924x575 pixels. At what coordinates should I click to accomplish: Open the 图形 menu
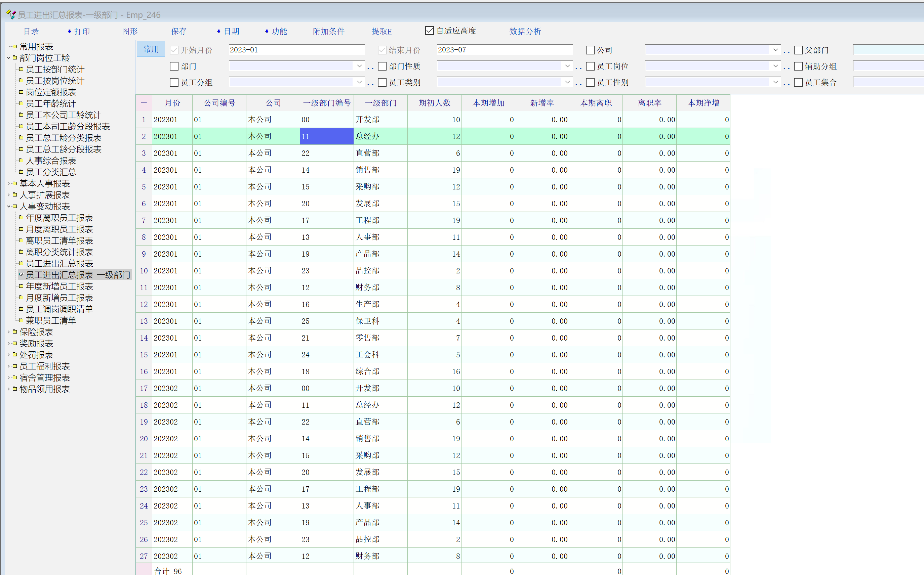pos(130,32)
